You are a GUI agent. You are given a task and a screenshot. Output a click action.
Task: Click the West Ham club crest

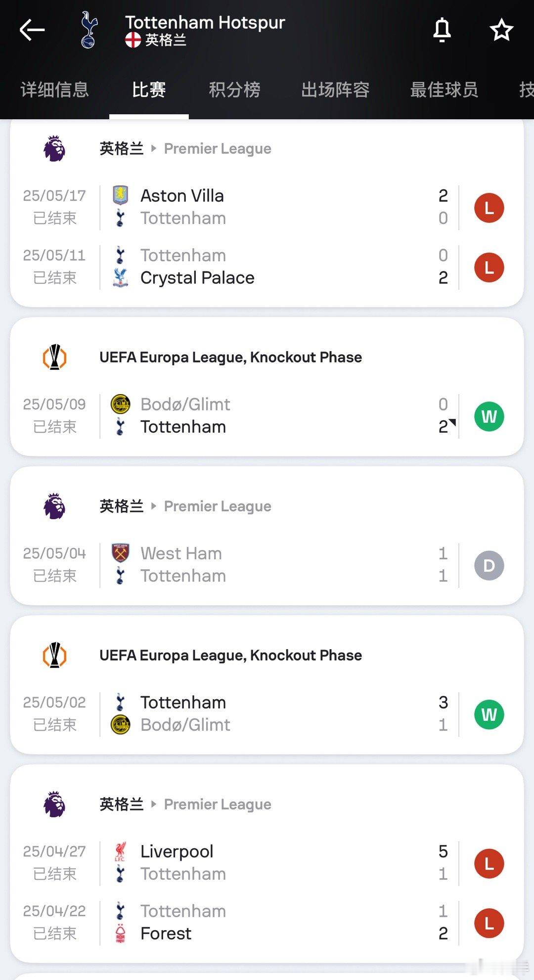point(120,553)
